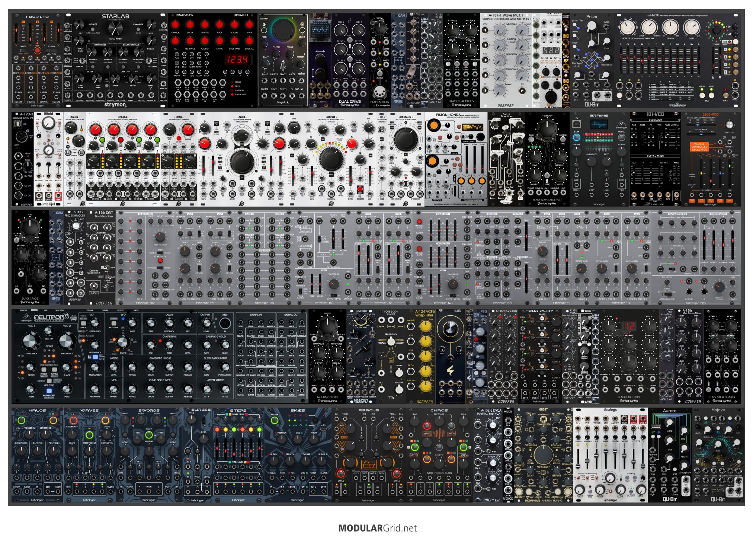Screen dimensions: 756x536
Task: Select the Behringer Brains module
Action: pos(599,159)
